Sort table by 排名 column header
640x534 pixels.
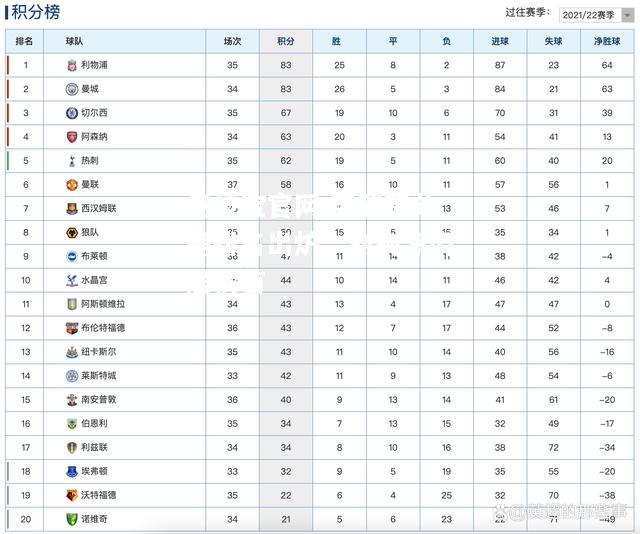point(24,41)
